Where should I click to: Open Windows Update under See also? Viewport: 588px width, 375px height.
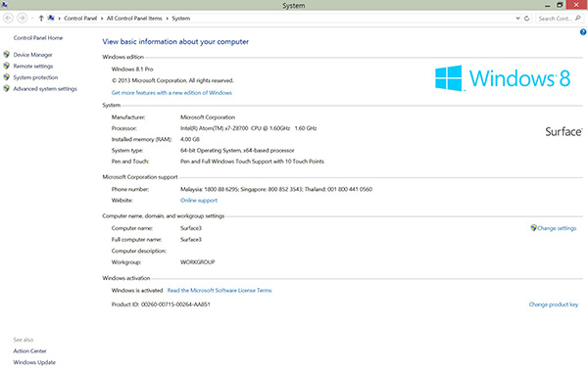(x=34, y=362)
